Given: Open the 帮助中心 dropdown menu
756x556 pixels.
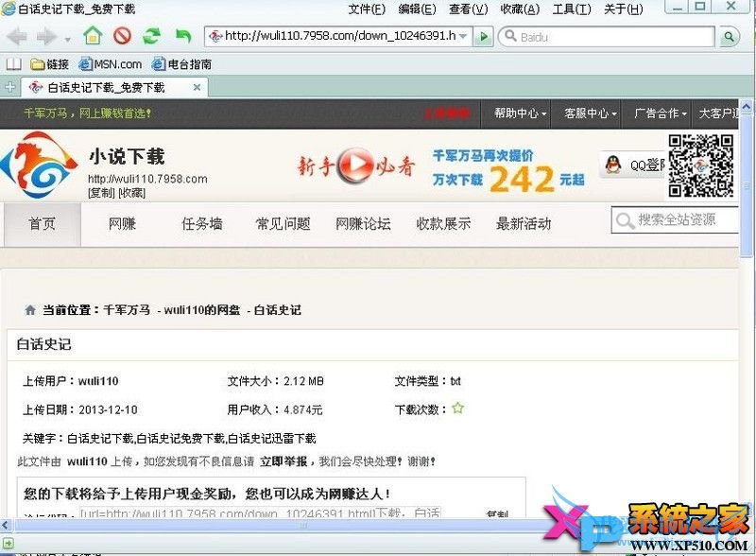Looking at the screenshot, I should click(x=520, y=113).
